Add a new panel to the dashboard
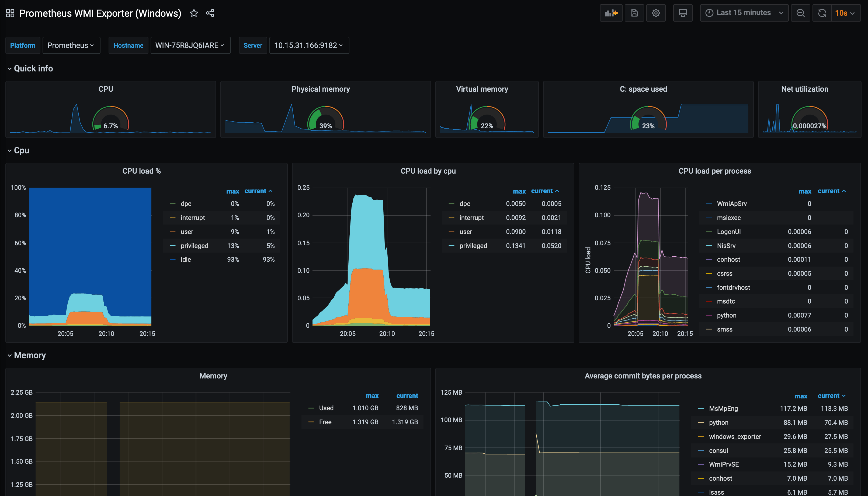 [x=611, y=13]
